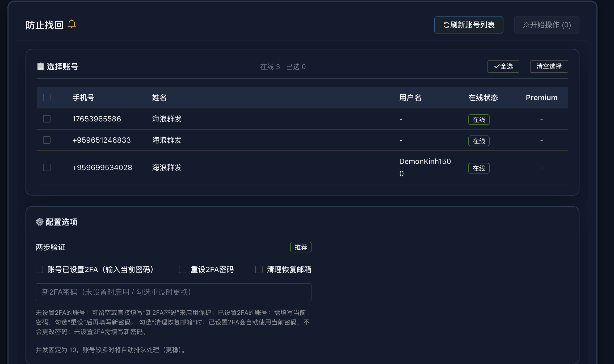614x364 pixels.
Task: Toggle the select-all checkbox in table header
Action: point(47,98)
